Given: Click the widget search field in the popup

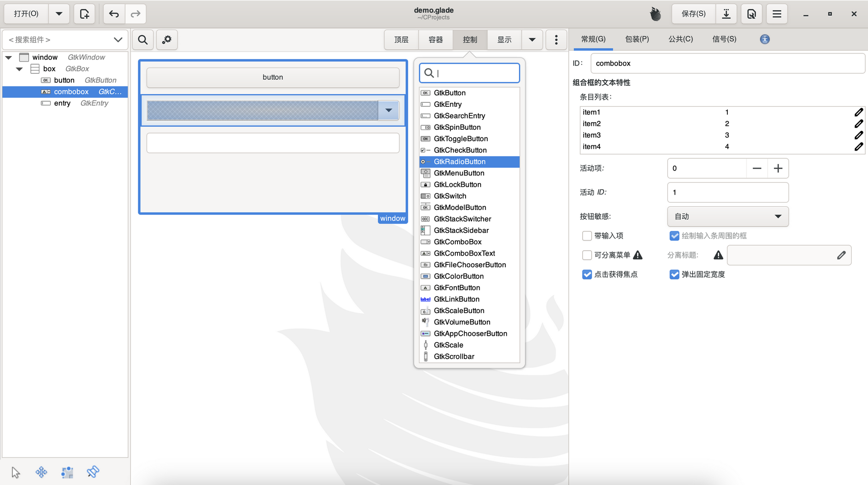Looking at the screenshot, I should pos(469,73).
